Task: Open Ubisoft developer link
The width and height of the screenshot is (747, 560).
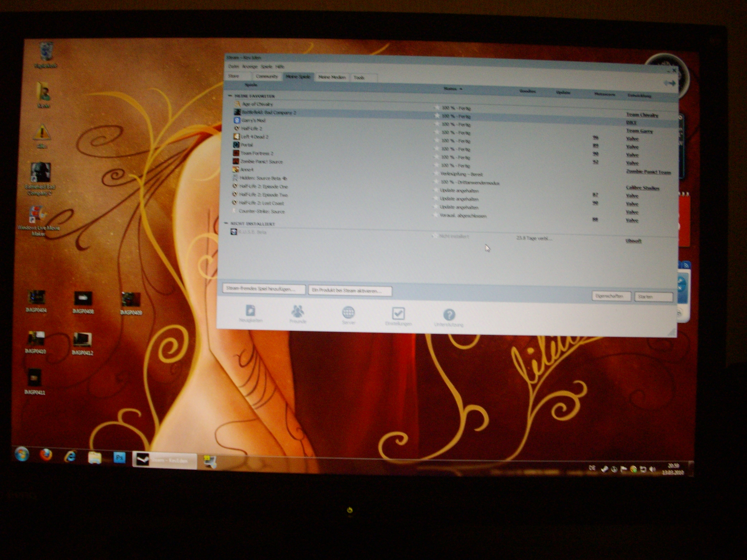Action: tap(633, 241)
